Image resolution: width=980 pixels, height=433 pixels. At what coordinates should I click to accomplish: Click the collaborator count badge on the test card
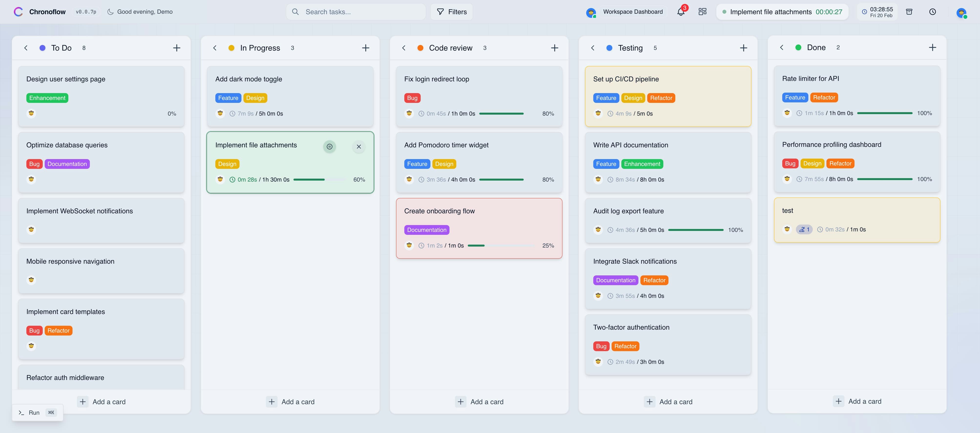click(x=804, y=229)
